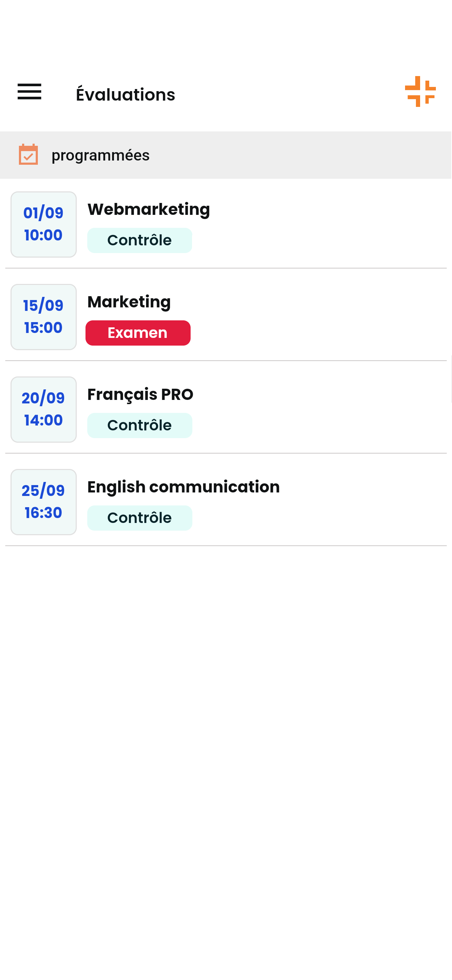Screen dimensions: 452x980
Task: Click the 01/09 date of Webmarketing
Action: 43,213
